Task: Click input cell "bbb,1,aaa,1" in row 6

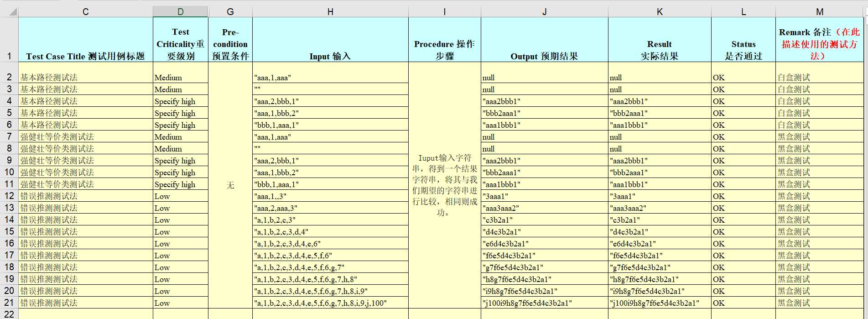Action: click(330, 125)
